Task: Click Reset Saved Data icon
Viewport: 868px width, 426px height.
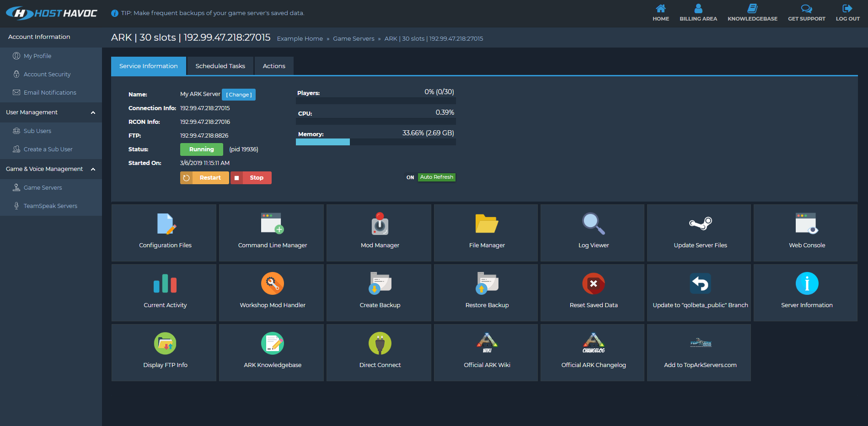Action: (x=594, y=283)
